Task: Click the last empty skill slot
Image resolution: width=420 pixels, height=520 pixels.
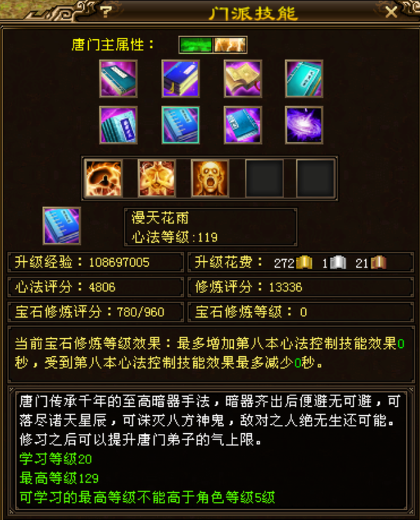Action: [x=316, y=178]
